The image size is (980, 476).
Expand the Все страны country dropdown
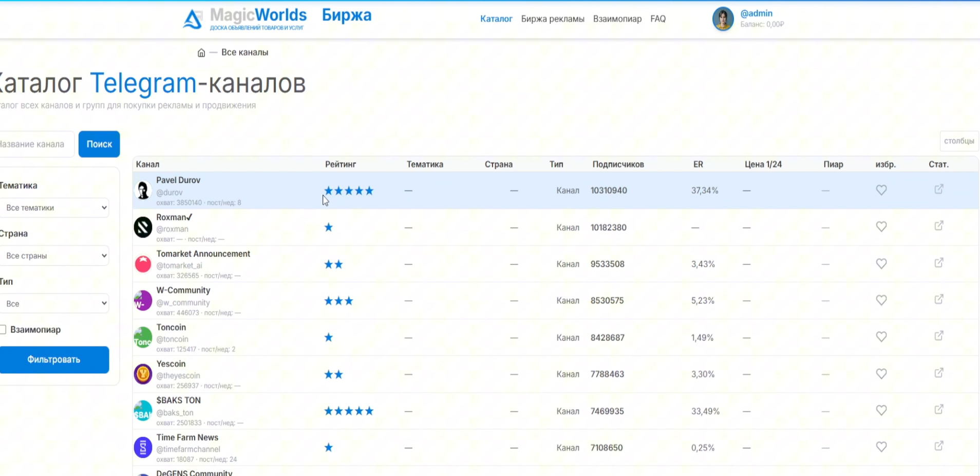click(54, 255)
